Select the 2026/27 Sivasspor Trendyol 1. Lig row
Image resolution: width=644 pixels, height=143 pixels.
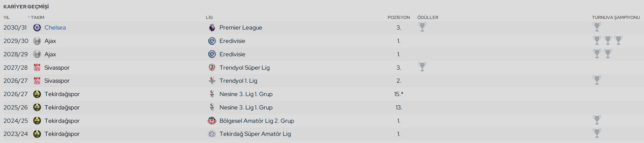(x=322, y=81)
